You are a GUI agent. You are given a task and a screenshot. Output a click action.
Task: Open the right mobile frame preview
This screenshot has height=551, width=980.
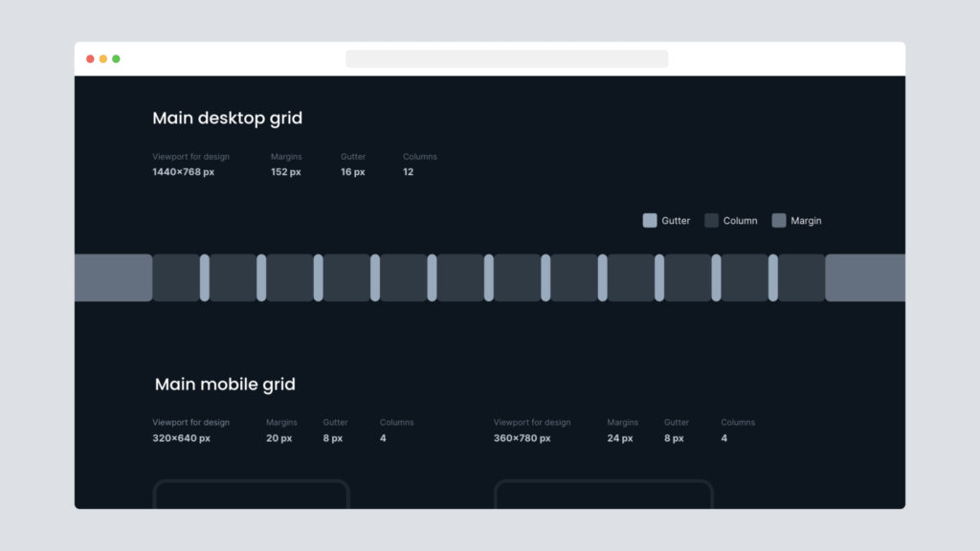coord(603,495)
